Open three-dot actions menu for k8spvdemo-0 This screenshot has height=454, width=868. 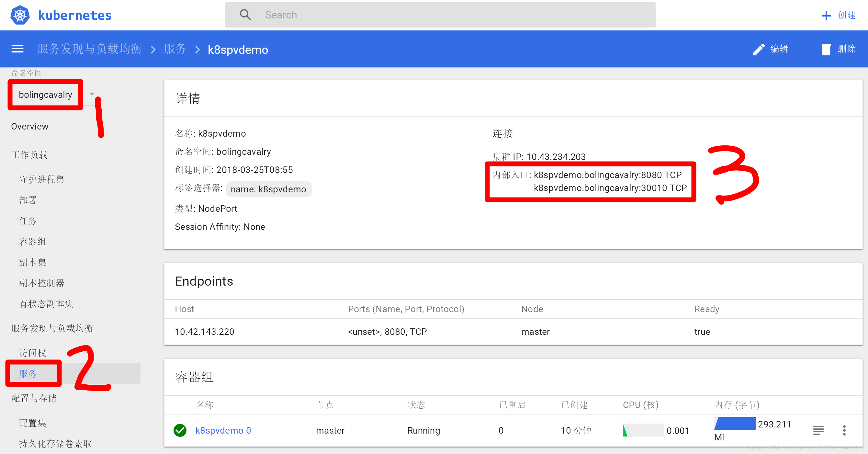844,430
